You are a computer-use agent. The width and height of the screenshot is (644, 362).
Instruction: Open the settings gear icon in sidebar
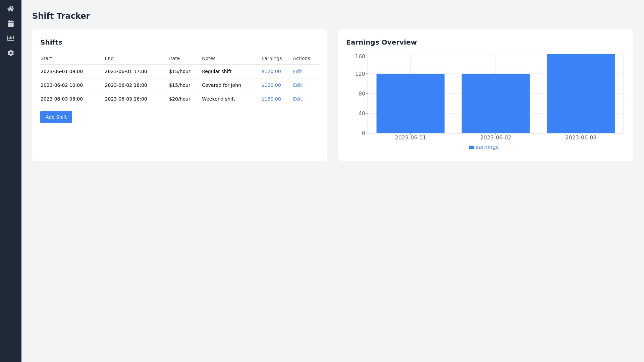[11, 53]
